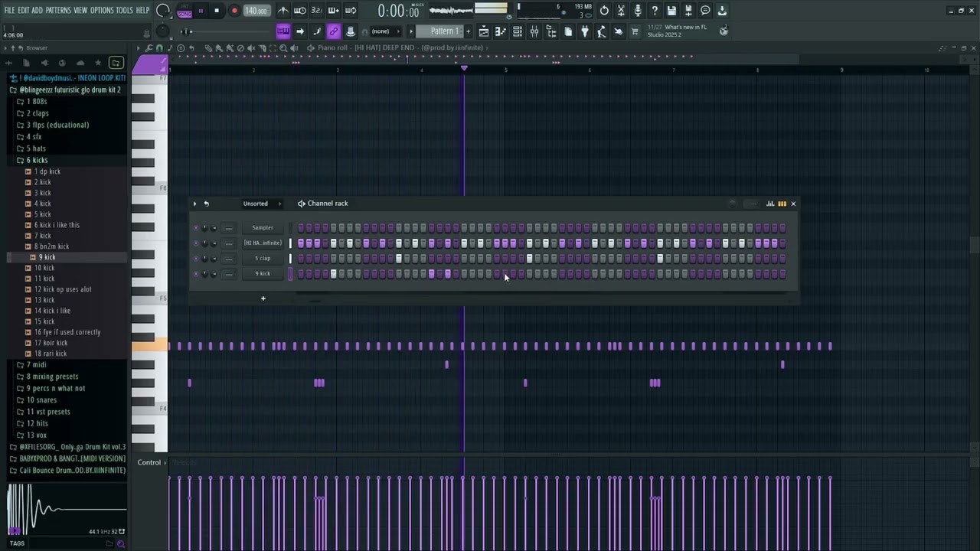The width and height of the screenshot is (980, 551).
Task: Click the Piano roll magnet snap icon
Action: [x=159, y=48]
